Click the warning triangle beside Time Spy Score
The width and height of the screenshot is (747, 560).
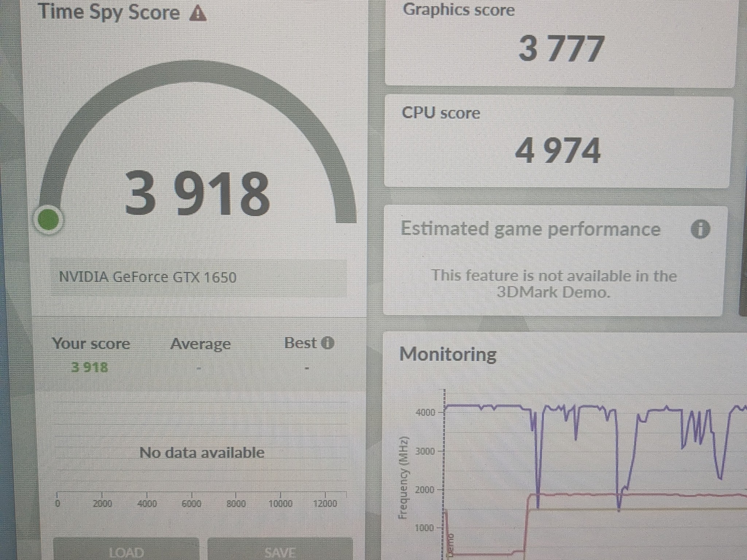(198, 13)
